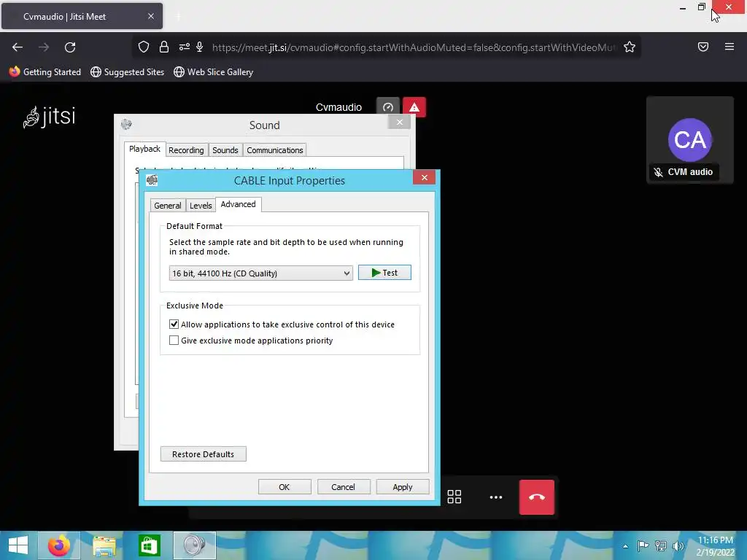Viewport: 747px width, 560px height.
Task: Open the Communications tab in Sound window
Action: pyautogui.click(x=275, y=150)
